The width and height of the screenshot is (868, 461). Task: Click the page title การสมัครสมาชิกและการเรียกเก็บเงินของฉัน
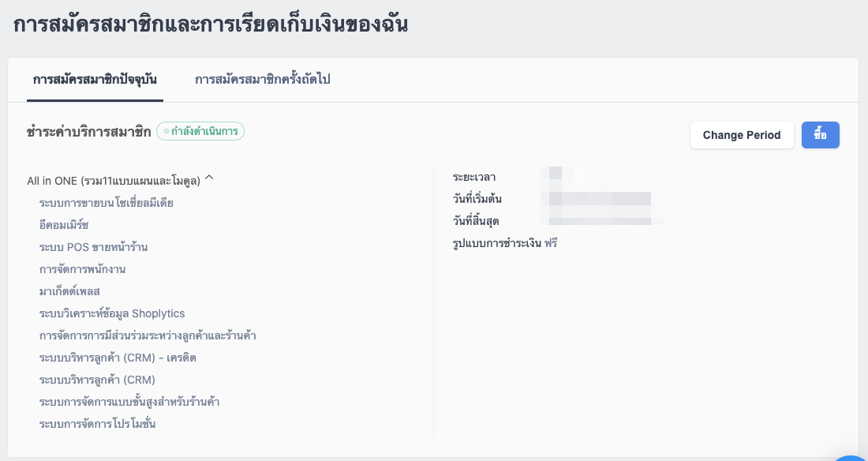point(211,25)
